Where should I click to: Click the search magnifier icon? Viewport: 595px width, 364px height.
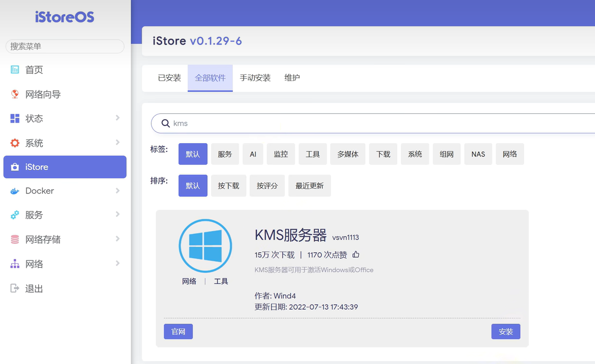pos(166,124)
